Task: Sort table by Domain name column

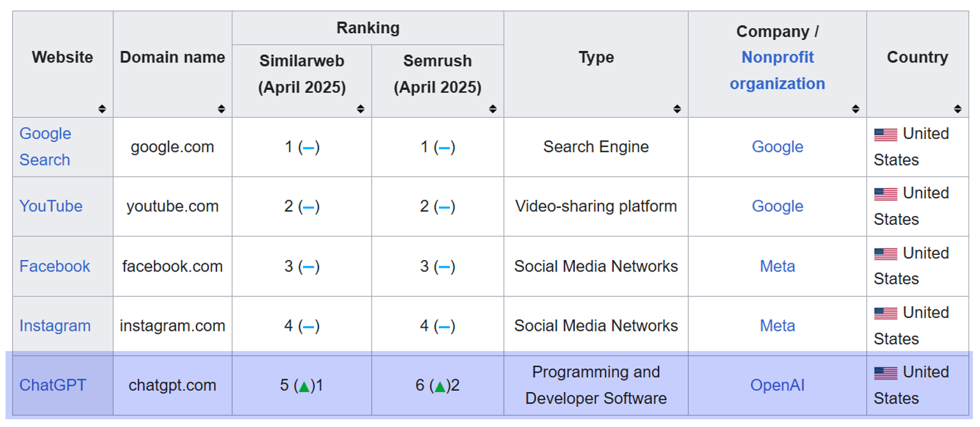Action: (221, 109)
